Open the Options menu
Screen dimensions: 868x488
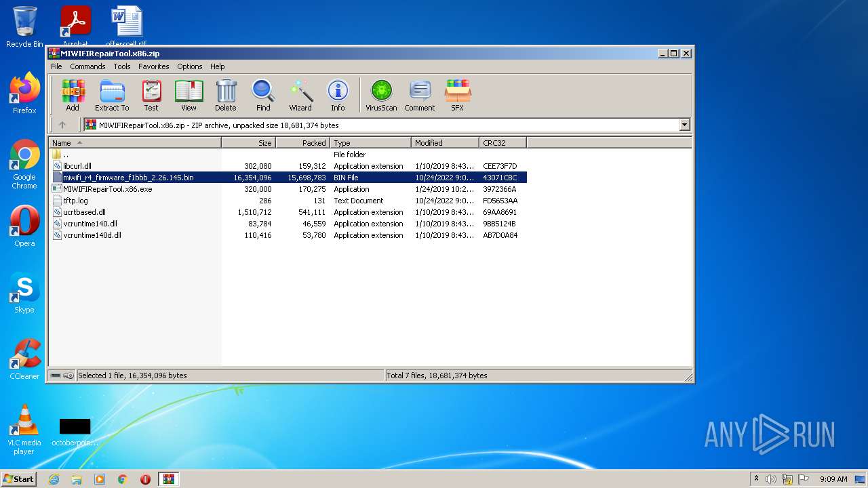(x=190, y=66)
